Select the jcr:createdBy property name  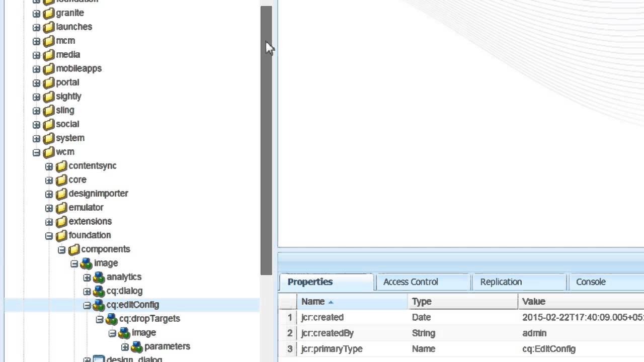point(327,333)
